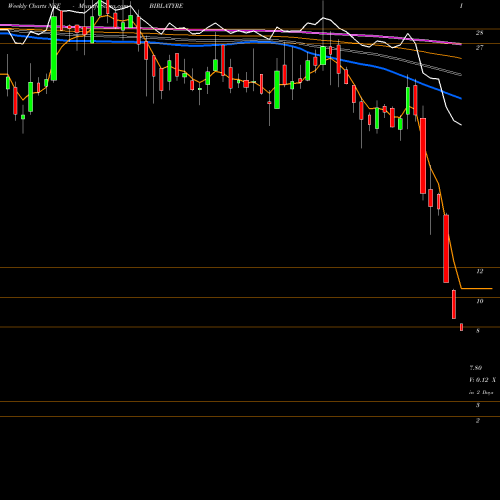
Task: Click the volume text 'V: 0.12 X'
Action: [x=482, y=380]
